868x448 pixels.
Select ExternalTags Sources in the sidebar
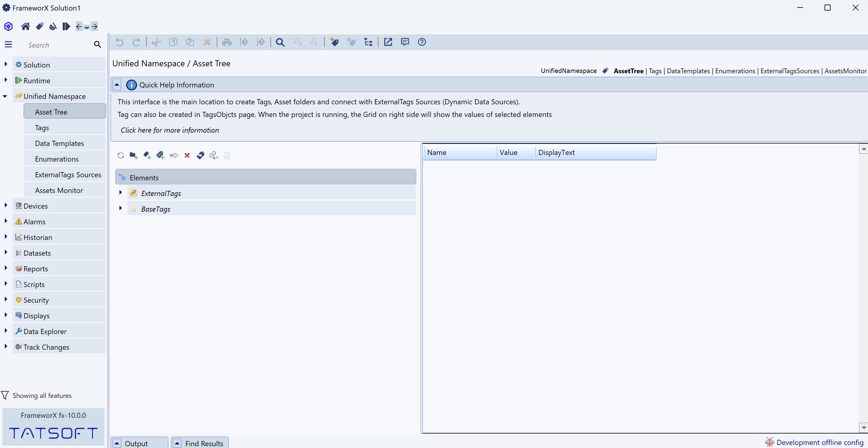65,175
